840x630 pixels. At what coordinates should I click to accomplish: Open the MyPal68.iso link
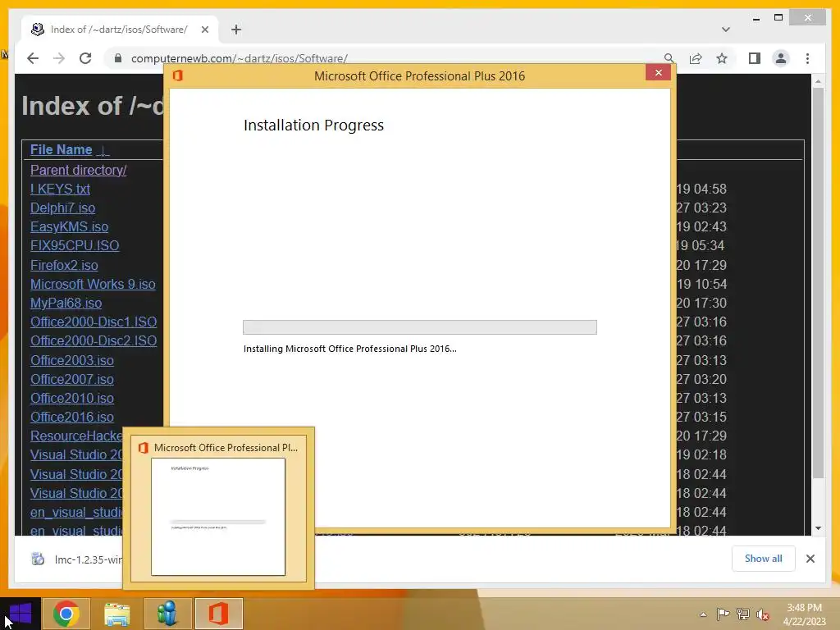coord(66,303)
